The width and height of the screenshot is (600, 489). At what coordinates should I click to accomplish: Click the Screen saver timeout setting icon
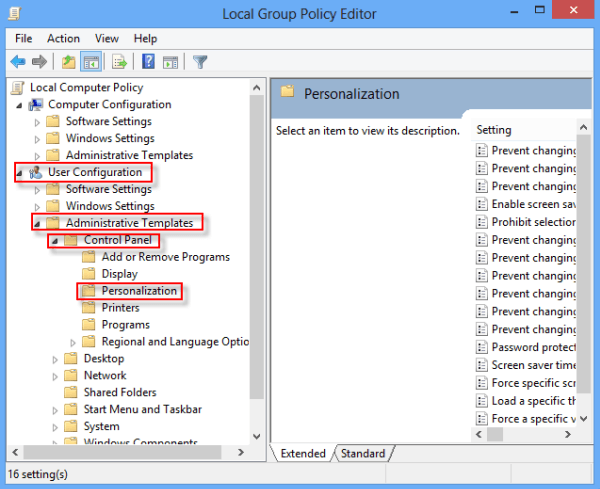tap(481, 365)
